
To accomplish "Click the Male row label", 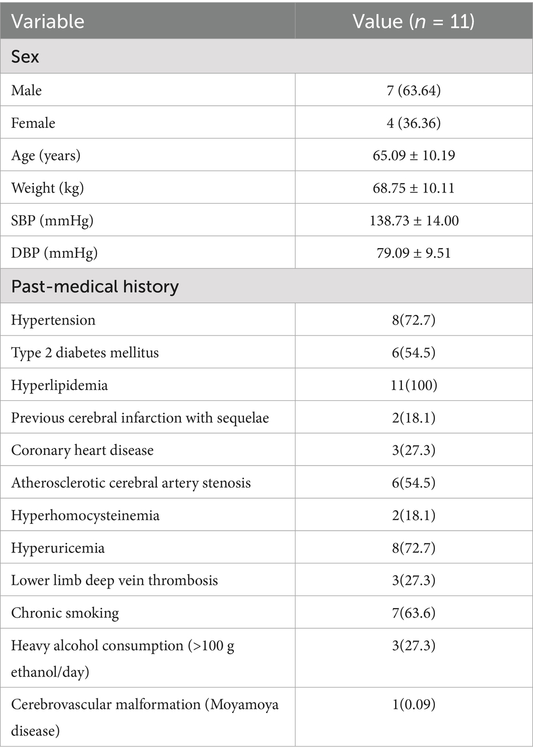I will point(27,90).
